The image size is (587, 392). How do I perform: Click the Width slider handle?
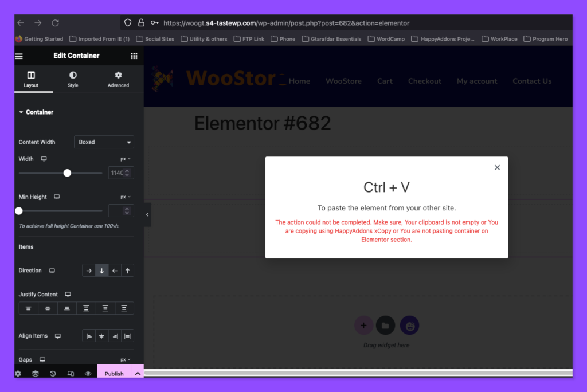(x=67, y=173)
